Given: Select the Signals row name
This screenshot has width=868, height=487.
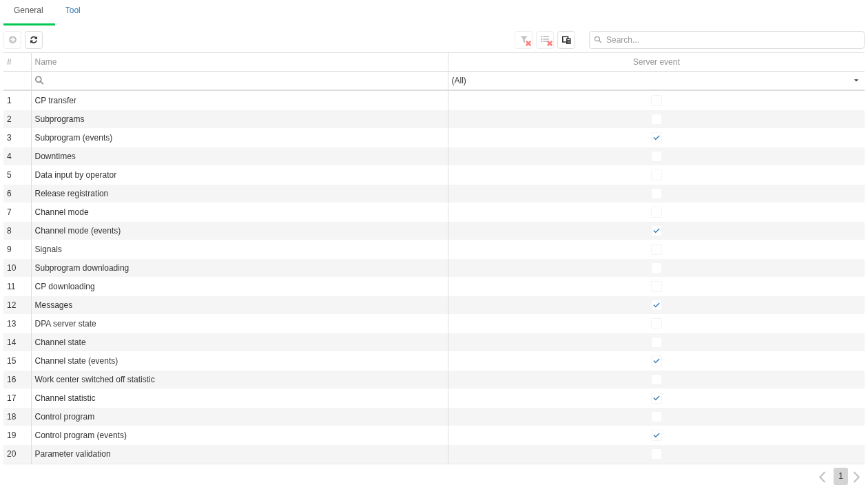Looking at the screenshot, I should [48, 249].
